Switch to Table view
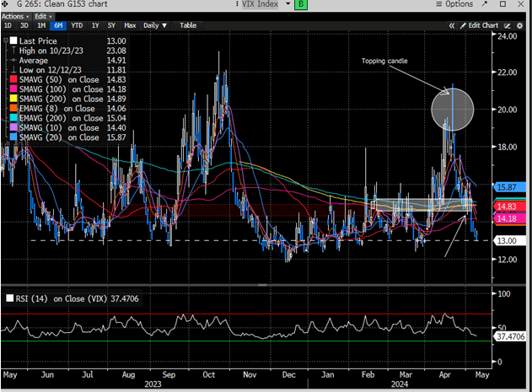The image size is (532, 392). tap(188, 25)
